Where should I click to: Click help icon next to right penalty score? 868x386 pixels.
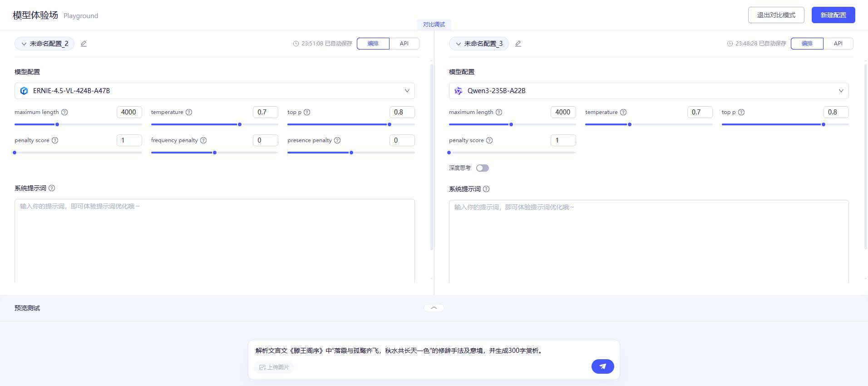pos(489,140)
